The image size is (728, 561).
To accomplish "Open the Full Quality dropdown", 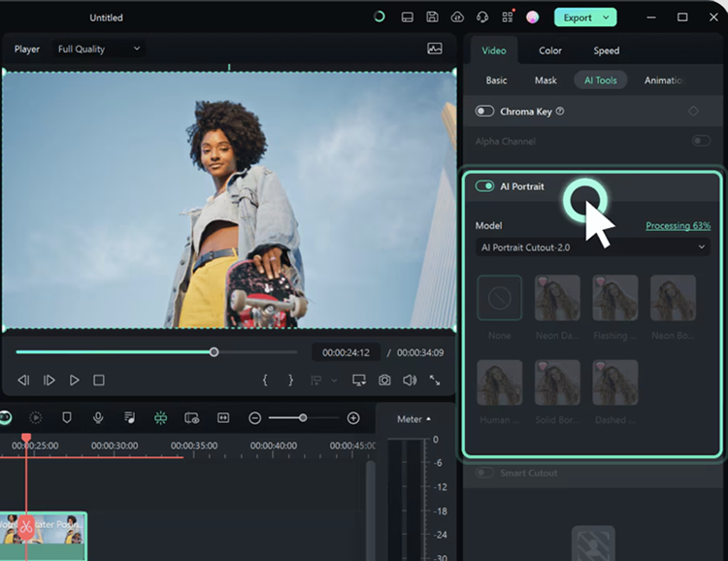I will pos(99,49).
